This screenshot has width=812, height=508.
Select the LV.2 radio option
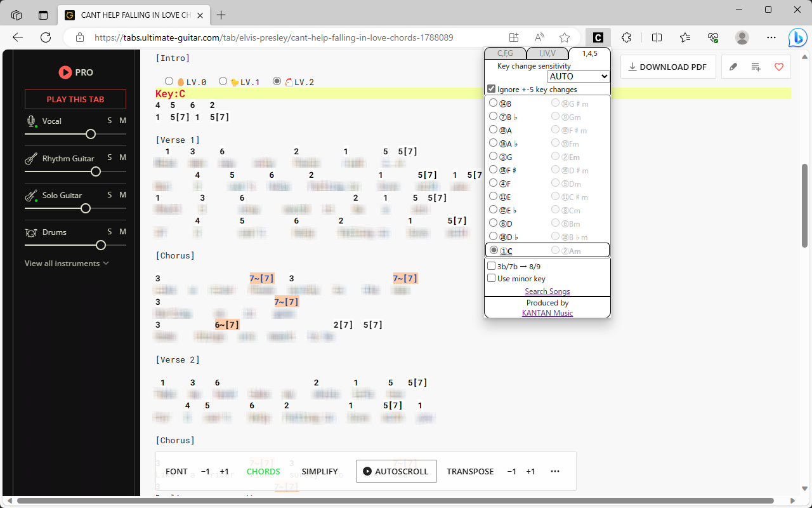(277, 81)
